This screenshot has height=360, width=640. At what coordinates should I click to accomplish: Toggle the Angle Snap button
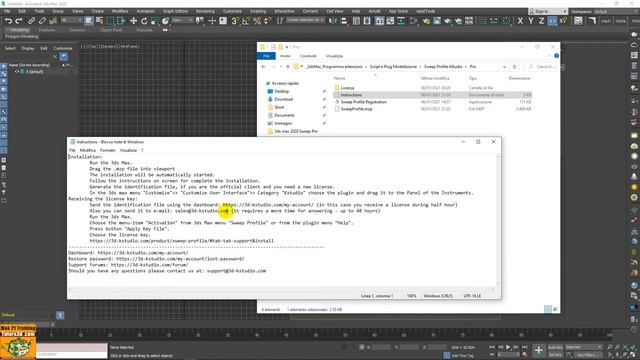click(x=246, y=21)
